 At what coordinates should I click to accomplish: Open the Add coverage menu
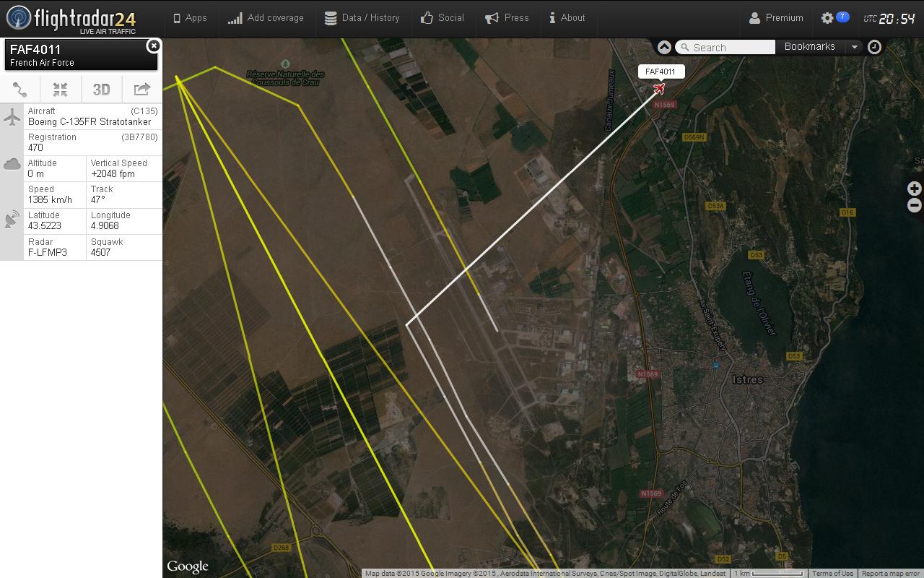pos(266,18)
